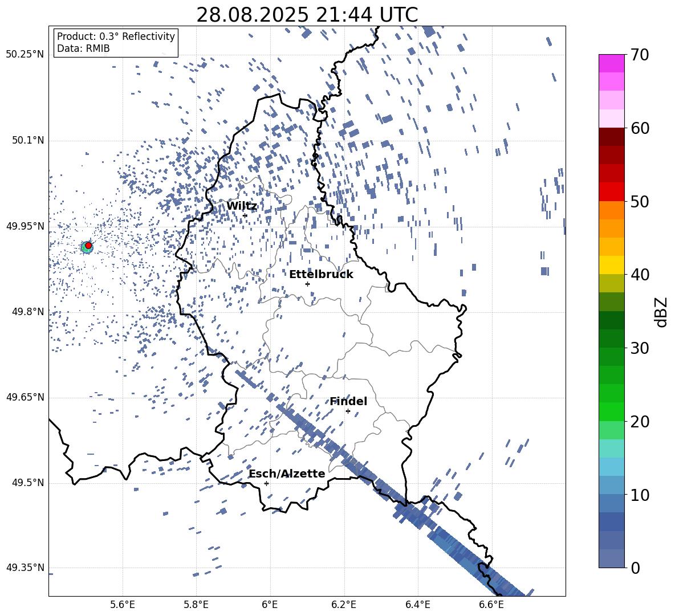
Task: Click the 20 tick label on colorbar
Action: 640,422
